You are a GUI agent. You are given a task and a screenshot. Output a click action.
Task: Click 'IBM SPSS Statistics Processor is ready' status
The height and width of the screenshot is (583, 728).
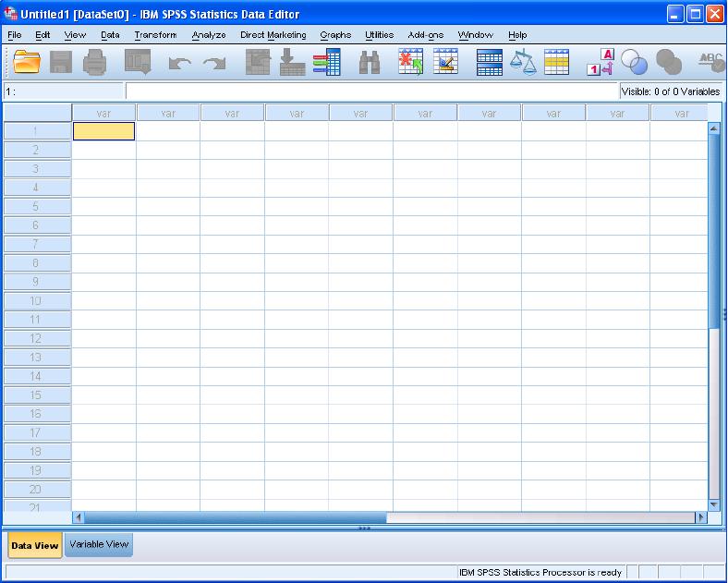point(540,572)
